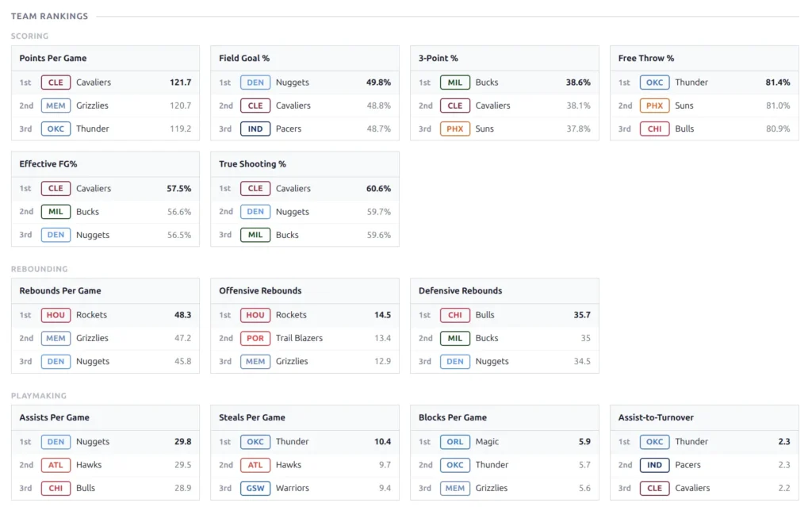Click the 29.8 assists value
This screenshot has height=507, width=812.
coord(183,442)
